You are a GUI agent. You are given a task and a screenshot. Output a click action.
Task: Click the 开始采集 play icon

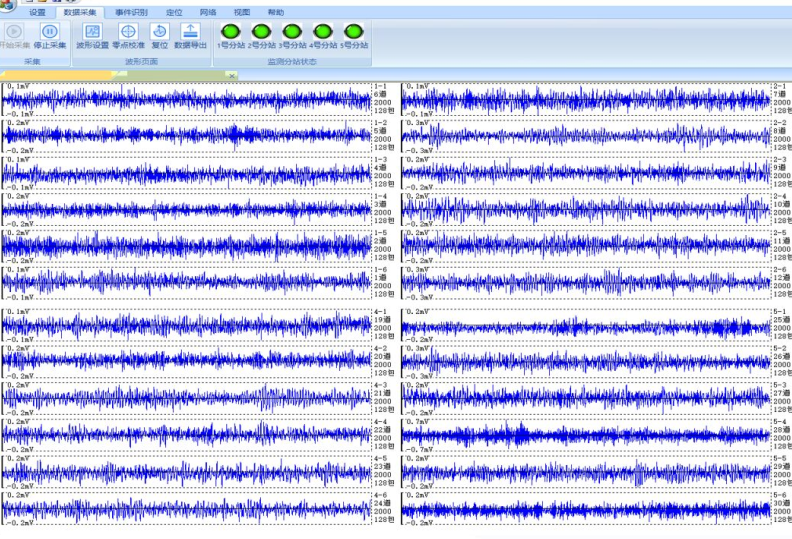point(14,32)
